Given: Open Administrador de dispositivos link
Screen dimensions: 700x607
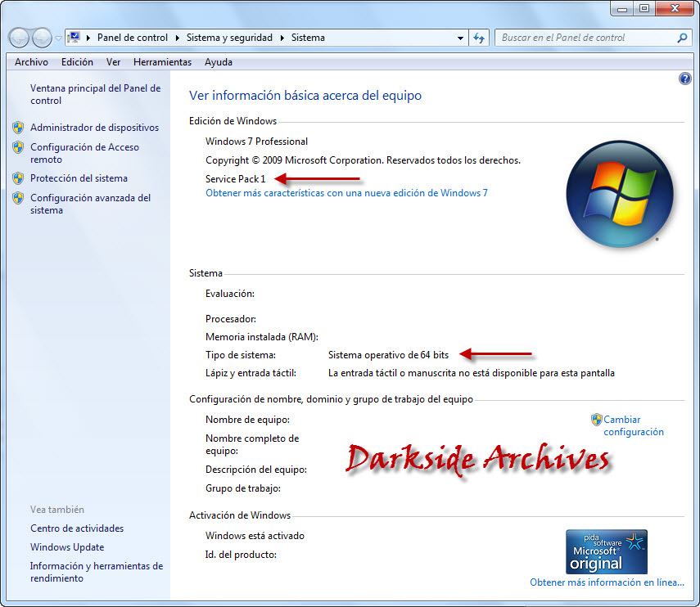Looking at the screenshot, I should (x=95, y=128).
